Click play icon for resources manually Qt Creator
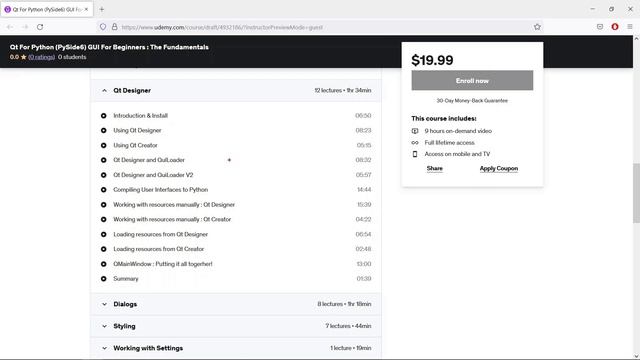 point(104,220)
